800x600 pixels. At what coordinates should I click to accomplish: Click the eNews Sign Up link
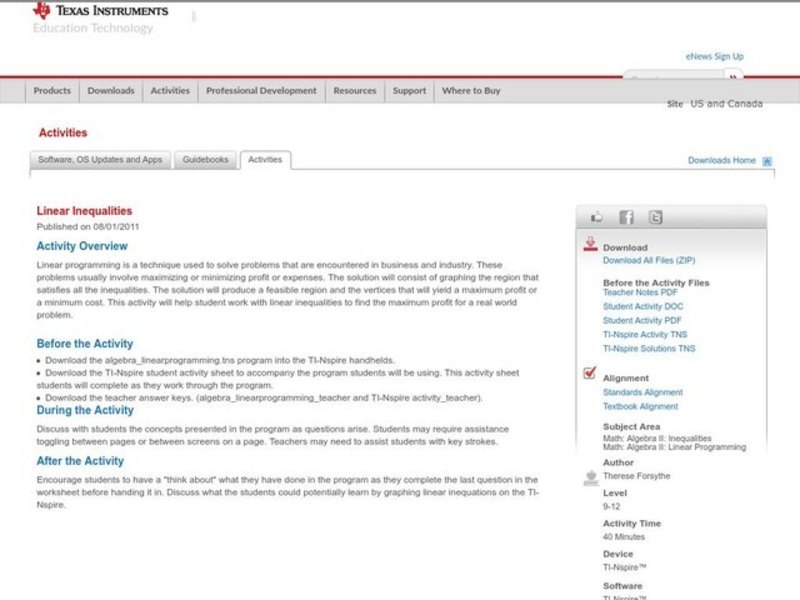[x=714, y=57]
